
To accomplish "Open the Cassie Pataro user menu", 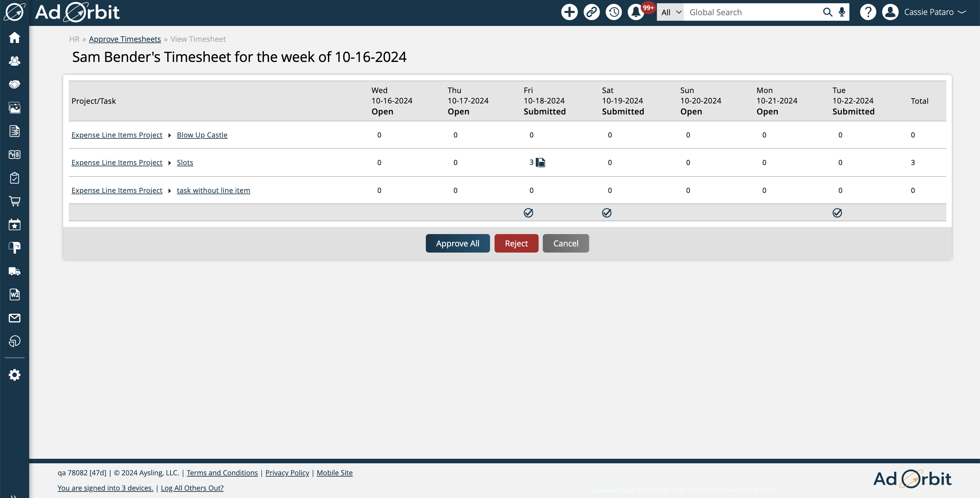I will click(935, 12).
